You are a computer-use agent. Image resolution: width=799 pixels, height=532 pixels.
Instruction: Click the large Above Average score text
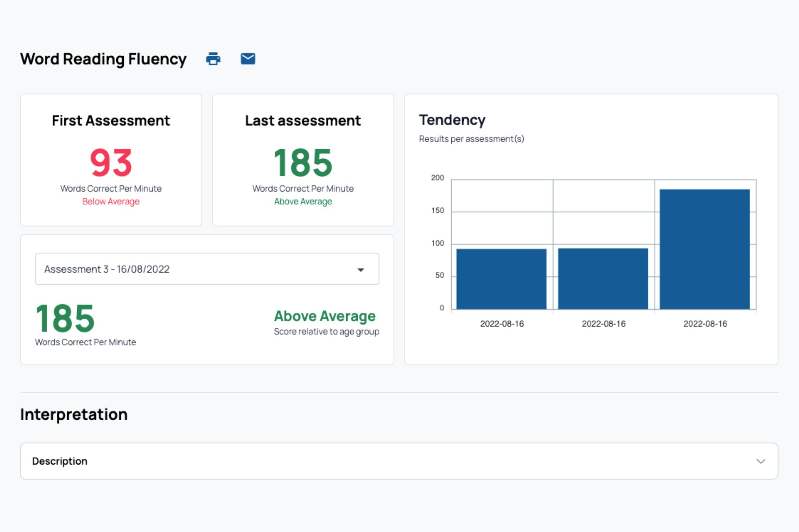[325, 316]
